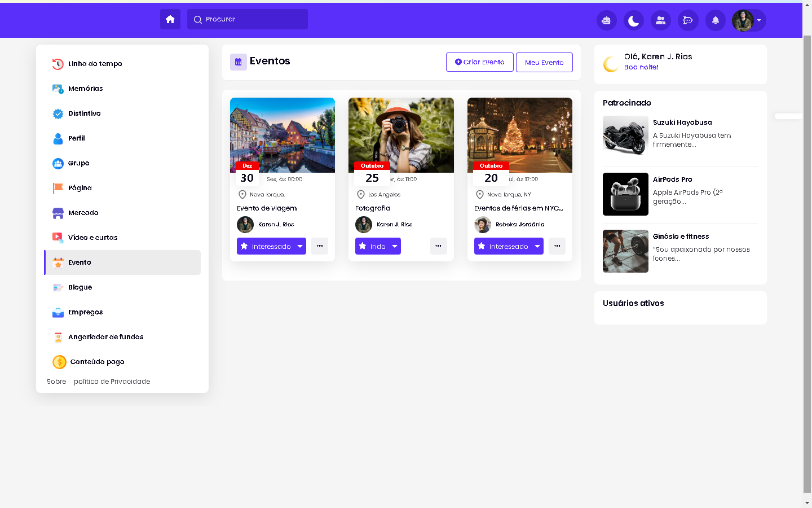Open the notifications bell icon

coord(715,20)
